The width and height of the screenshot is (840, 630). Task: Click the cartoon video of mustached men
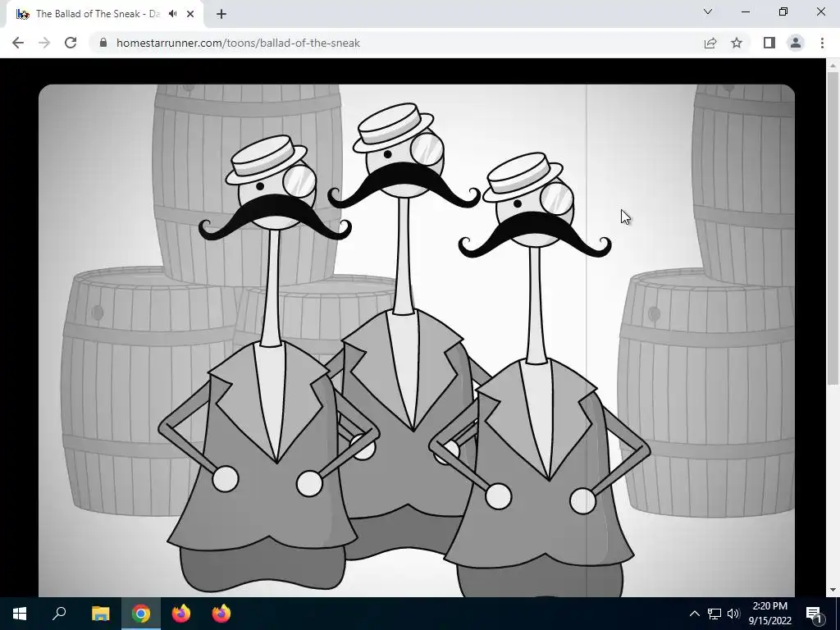416,340
